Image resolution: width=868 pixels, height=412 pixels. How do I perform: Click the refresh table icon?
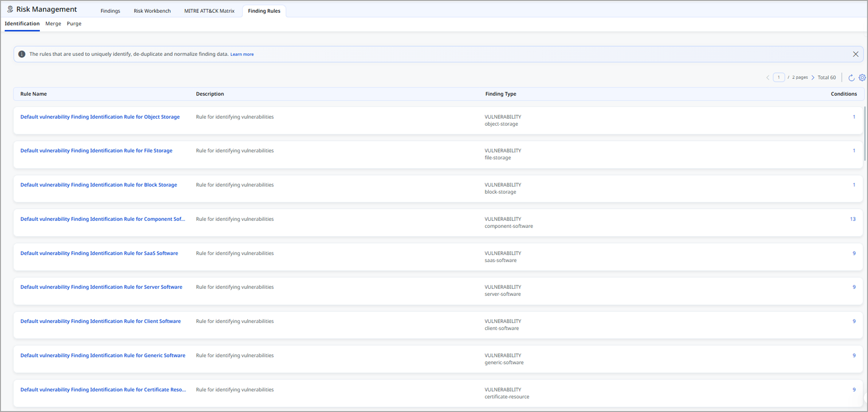tap(851, 78)
